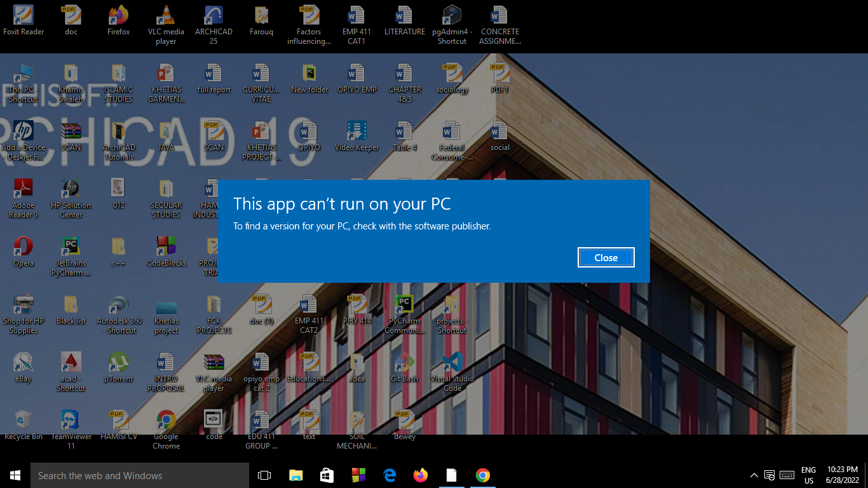Open the clock showing 10:23 PM
Image resolution: width=868 pixels, height=488 pixels.
pyautogui.click(x=843, y=475)
